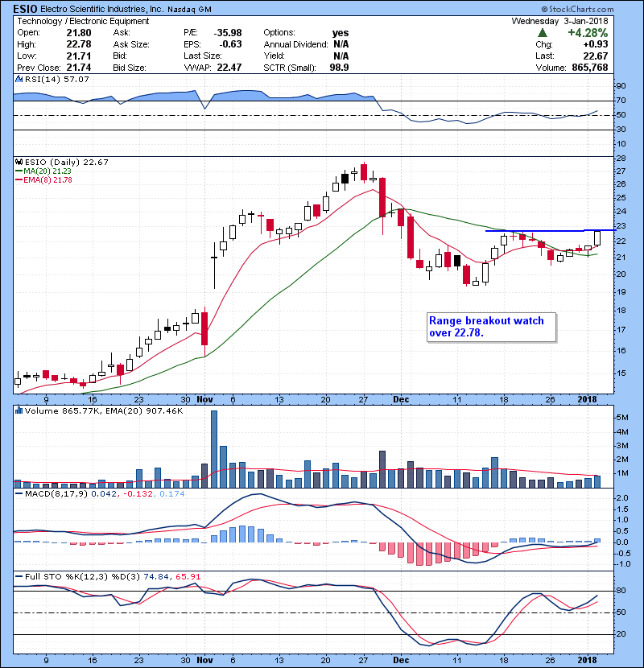Select the High value 22.78 in the quote table
The height and width of the screenshot is (668, 644).
tap(79, 44)
